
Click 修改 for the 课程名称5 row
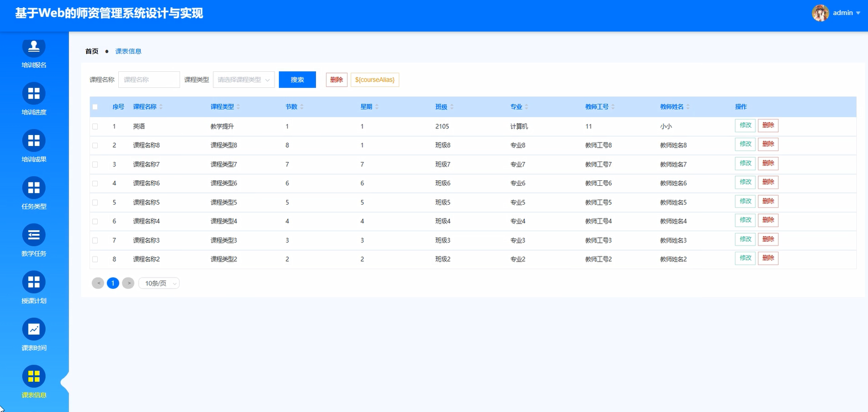[x=745, y=201]
